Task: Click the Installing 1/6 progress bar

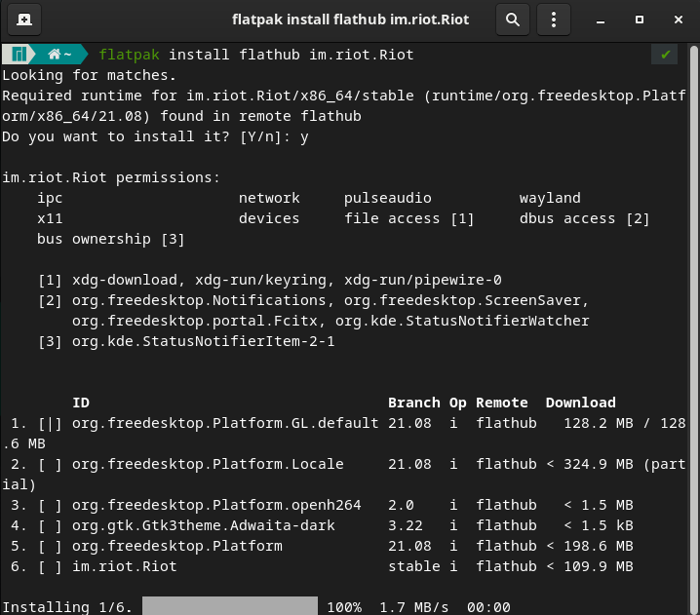Action: pos(229,607)
